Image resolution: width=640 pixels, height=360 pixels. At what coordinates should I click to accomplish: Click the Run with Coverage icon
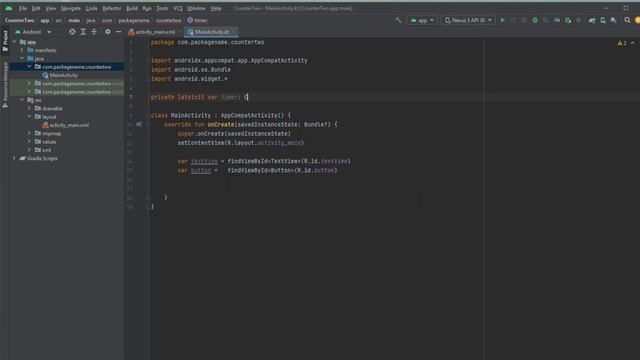pos(546,20)
